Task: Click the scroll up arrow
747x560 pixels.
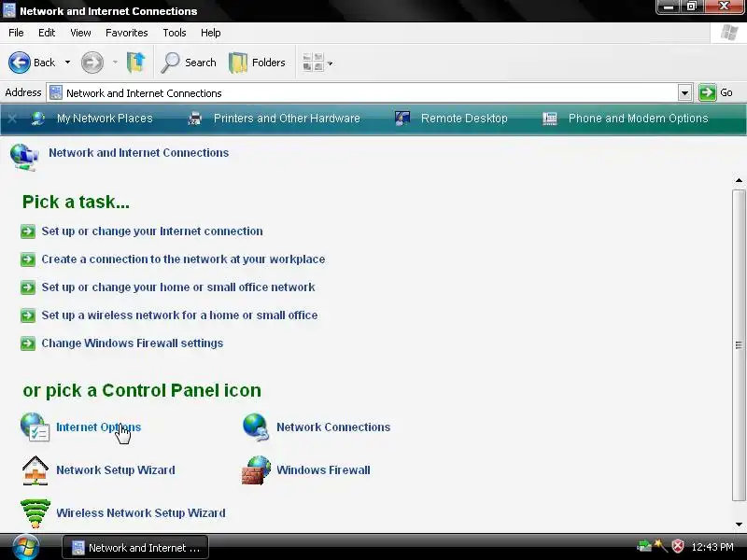Action: [x=739, y=180]
